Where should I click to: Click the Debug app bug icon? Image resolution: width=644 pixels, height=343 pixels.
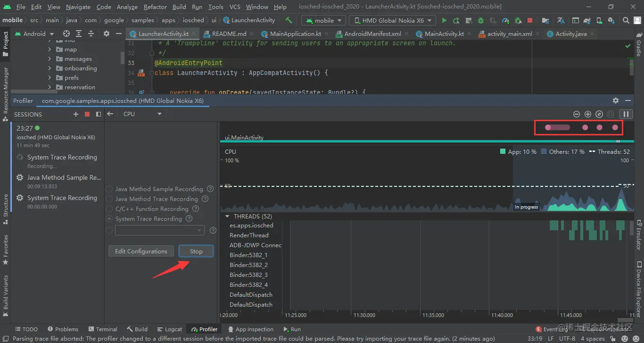pyautogui.click(x=481, y=20)
